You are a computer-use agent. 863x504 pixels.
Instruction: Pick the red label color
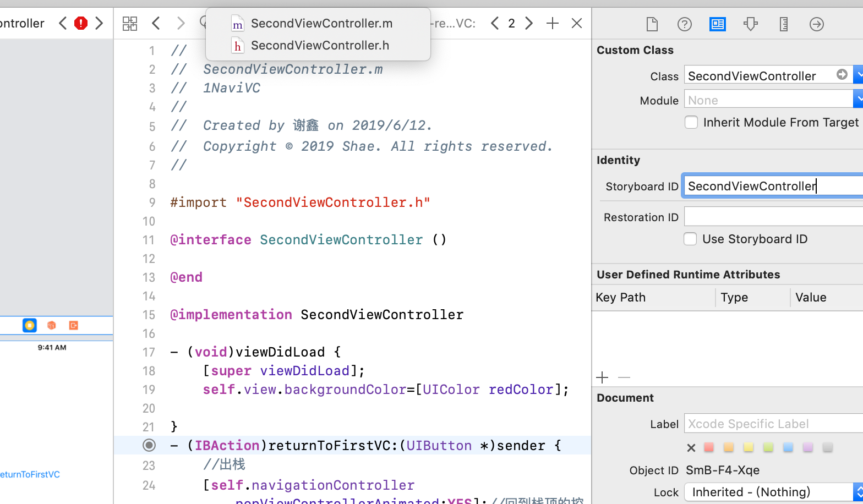[x=709, y=447]
